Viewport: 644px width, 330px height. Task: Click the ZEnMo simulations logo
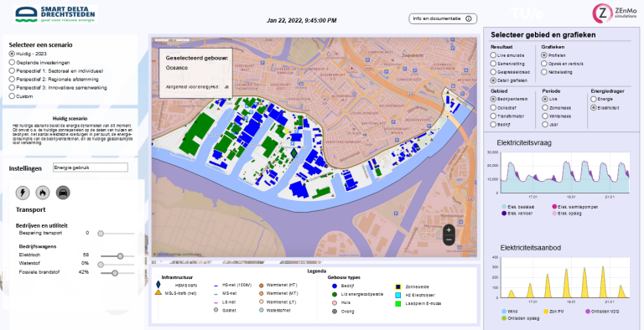coord(615,13)
